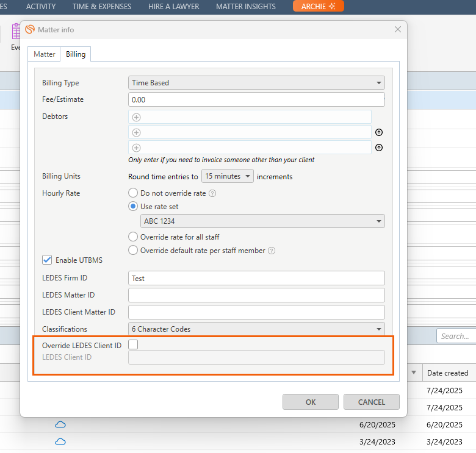
Task: Click the cloud icon in the 3/24/2023 row
Action: pos(60,441)
